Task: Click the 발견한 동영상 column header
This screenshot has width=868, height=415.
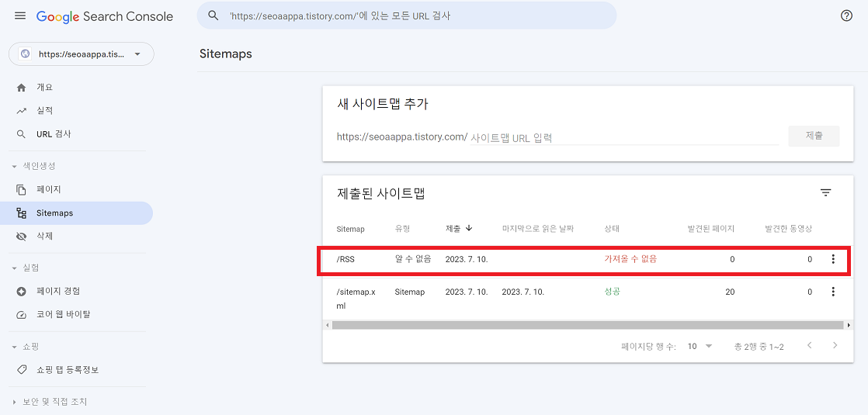Action: (x=788, y=229)
